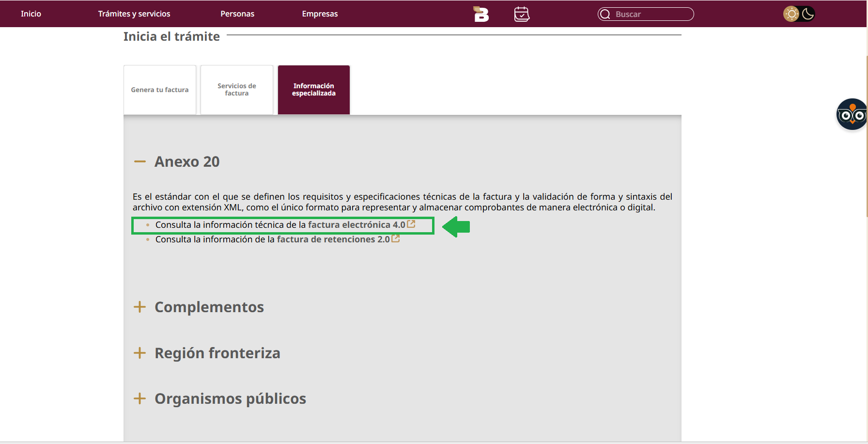868x444 pixels.
Task: Go to Inicio in navigation bar
Action: tap(31, 14)
